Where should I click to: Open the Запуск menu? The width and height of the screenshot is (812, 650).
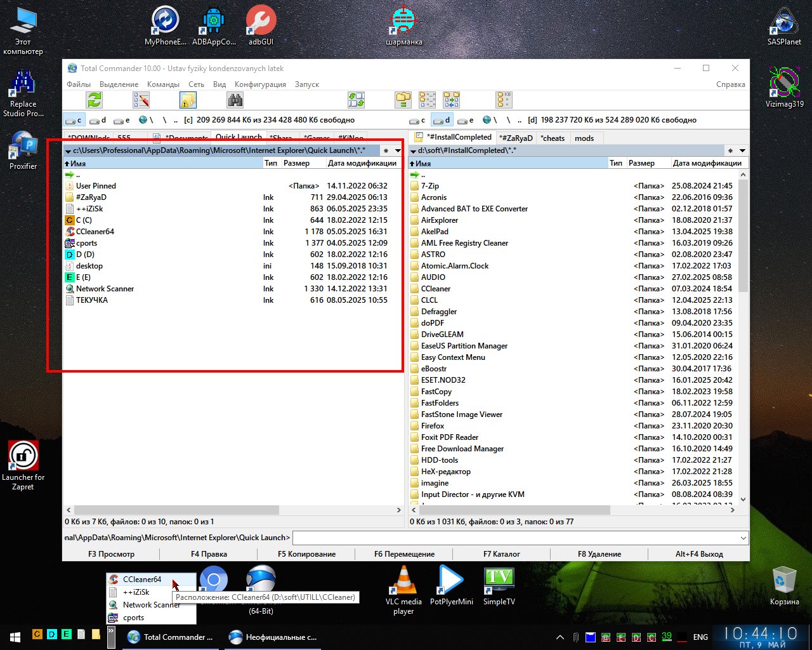(x=307, y=84)
